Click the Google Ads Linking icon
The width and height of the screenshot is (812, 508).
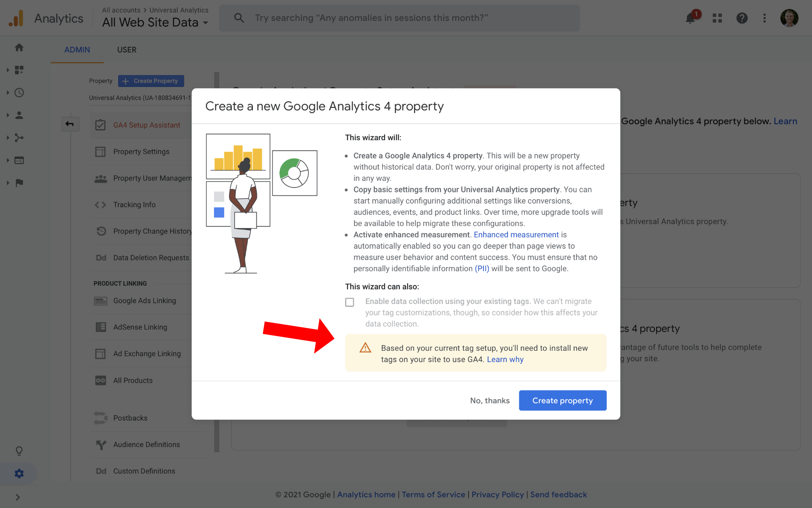click(x=100, y=301)
